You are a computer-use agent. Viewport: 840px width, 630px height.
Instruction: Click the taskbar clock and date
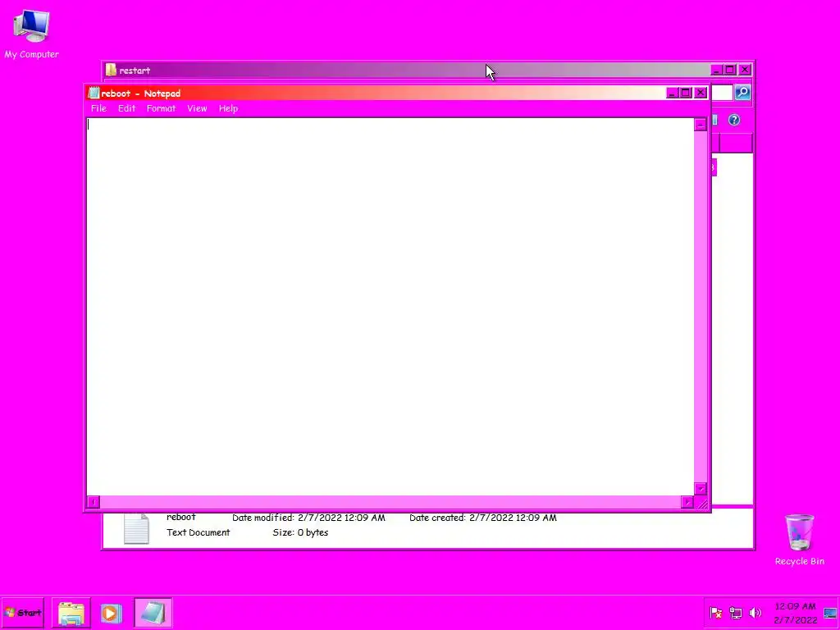pos(795,614)
